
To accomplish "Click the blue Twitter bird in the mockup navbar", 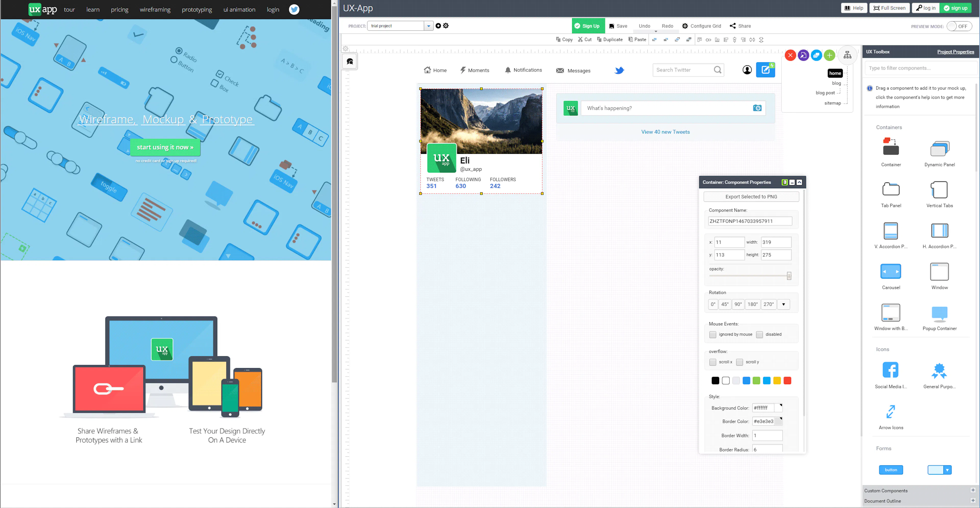I will (619, 70).
